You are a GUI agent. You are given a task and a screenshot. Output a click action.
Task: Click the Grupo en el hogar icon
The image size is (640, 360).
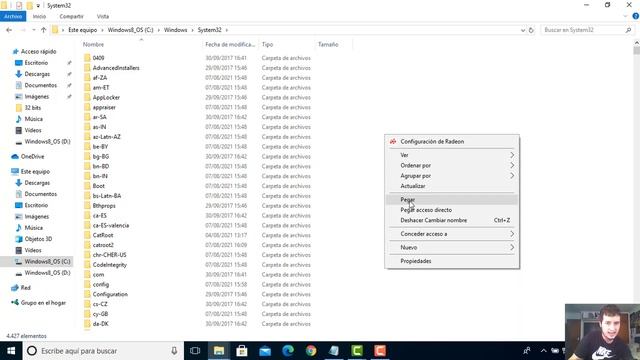(15, 302)
